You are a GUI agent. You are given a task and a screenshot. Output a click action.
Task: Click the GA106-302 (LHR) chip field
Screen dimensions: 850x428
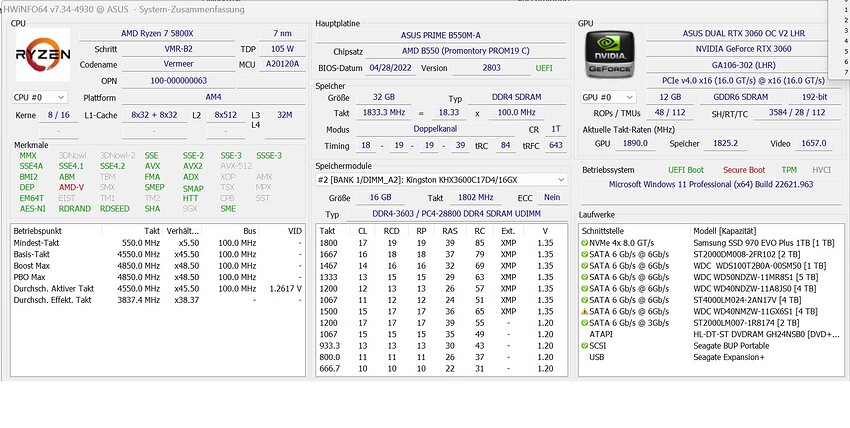tap(743, 65)
